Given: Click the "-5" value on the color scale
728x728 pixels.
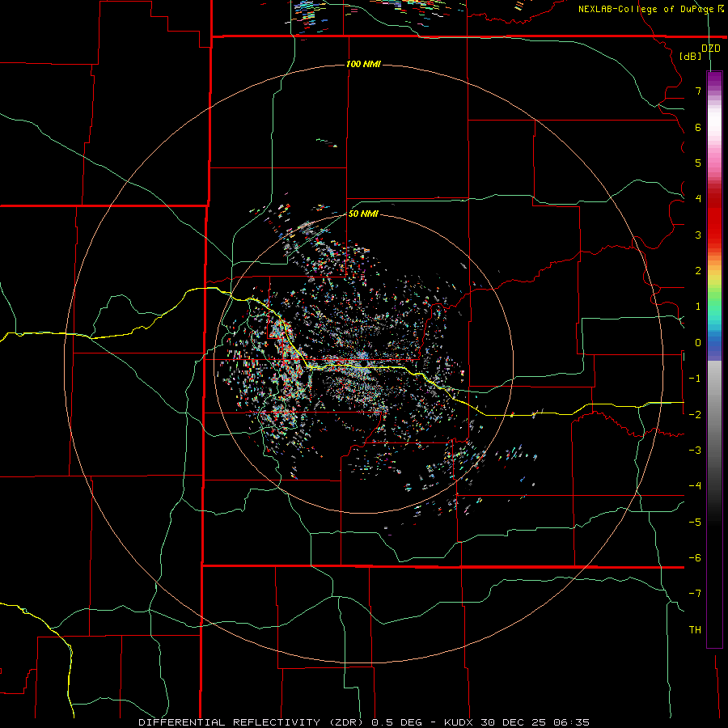Looking at the screenshot, I should [695, 522].
